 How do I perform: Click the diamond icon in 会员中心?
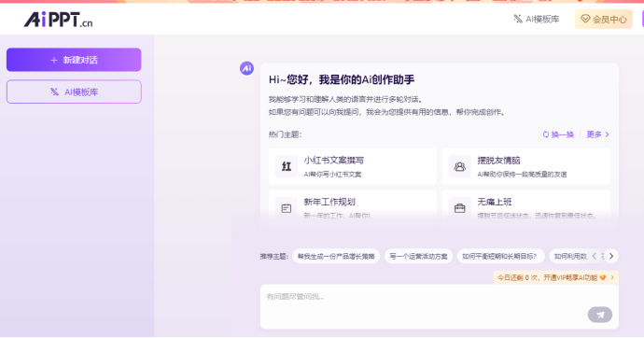tap(586, 19)
